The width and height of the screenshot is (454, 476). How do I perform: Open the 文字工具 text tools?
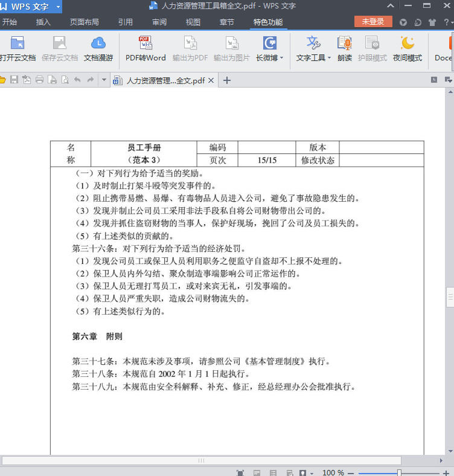click(313, 48)
